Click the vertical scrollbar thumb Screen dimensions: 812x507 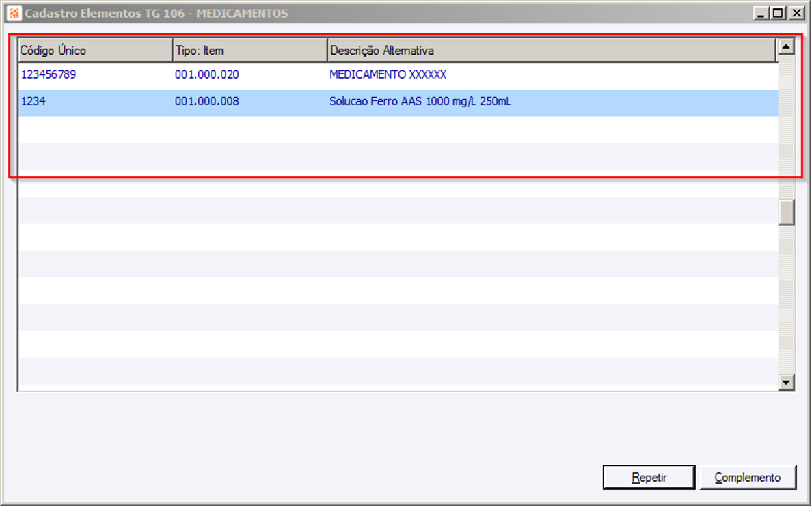coord(786,213)
